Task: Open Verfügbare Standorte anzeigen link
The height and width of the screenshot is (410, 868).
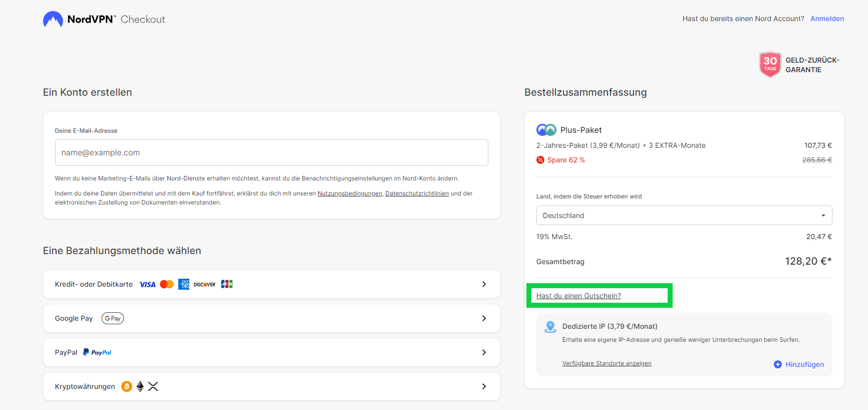Action: [x=607, y=363]
